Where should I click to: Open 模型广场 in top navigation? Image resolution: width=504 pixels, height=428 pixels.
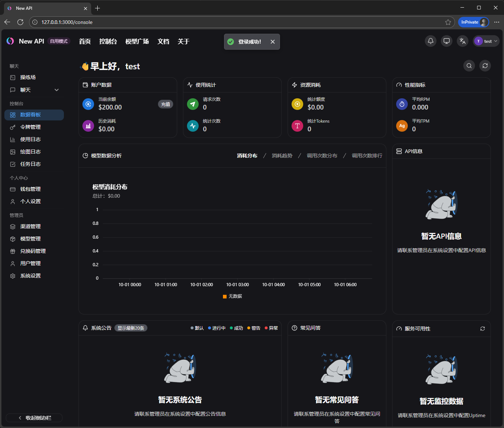(137, 41)
